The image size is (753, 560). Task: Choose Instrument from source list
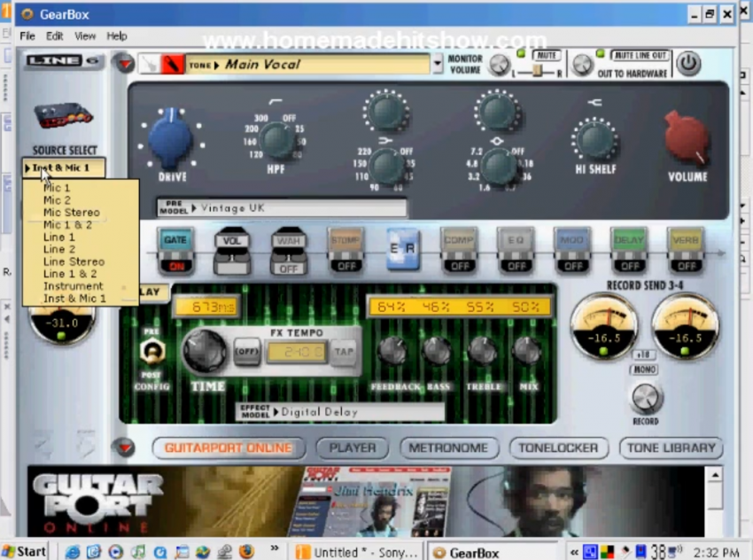(x=73, y=286)
